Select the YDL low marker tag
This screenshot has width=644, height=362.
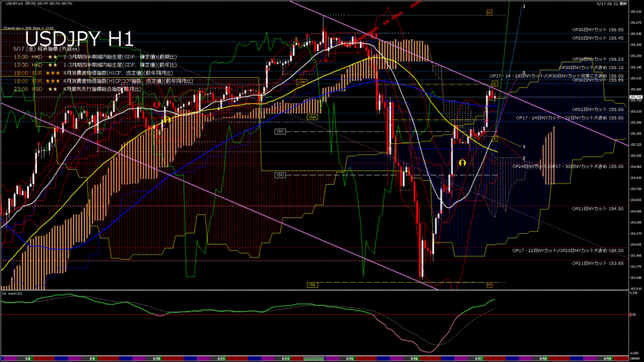pos(312,285)
